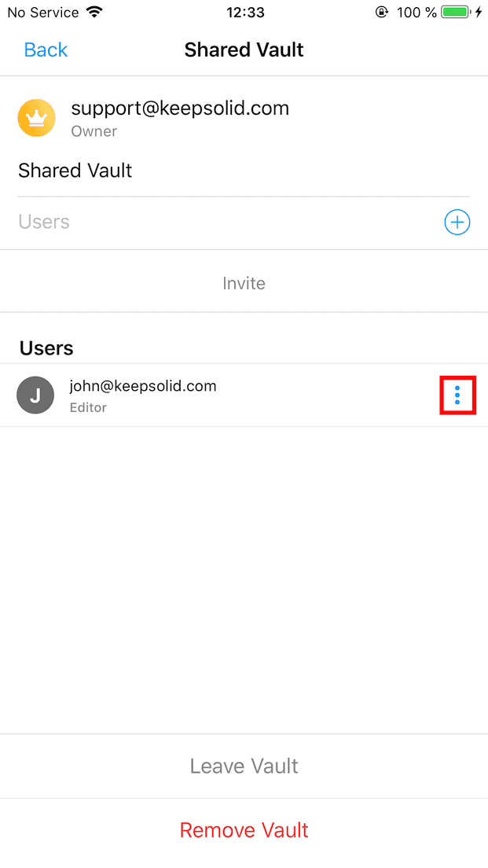Click the rotation lock status icon
Screen dimensions: 488x868
point(382,12)
